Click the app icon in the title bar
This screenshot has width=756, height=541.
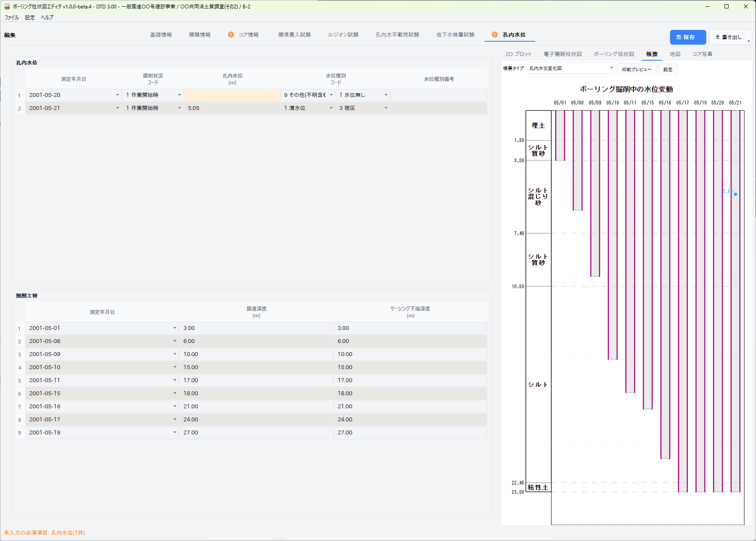(7, 6)
